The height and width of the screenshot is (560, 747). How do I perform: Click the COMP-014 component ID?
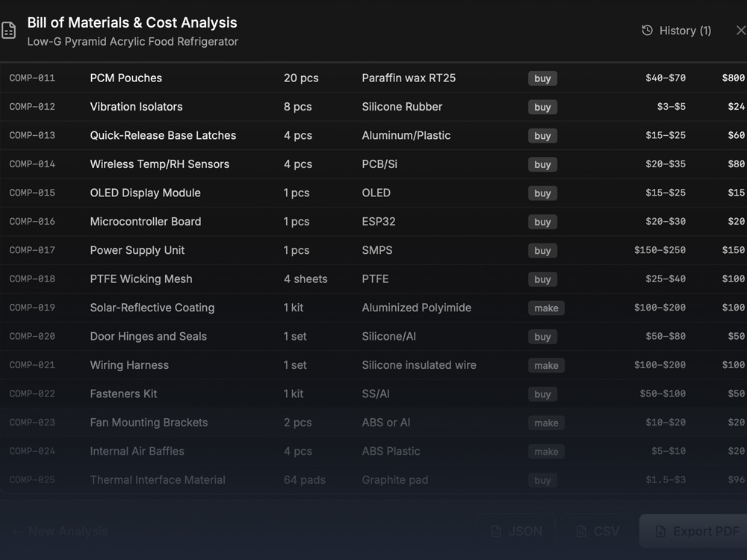(32, 164)
